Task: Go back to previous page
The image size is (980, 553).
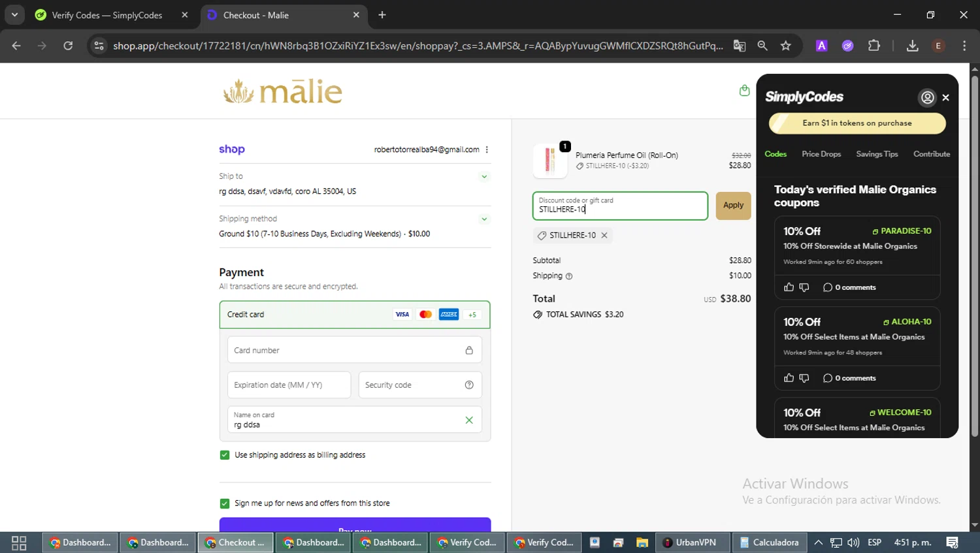Action: 16,46
